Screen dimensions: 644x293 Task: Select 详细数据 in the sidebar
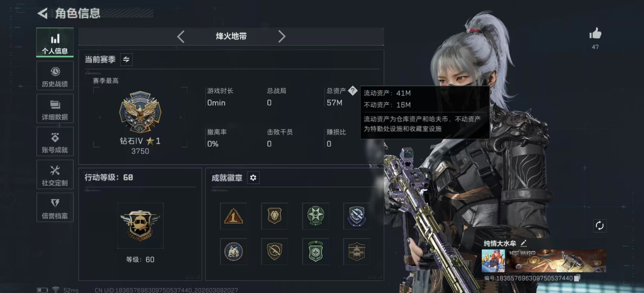tap(55, 109)
